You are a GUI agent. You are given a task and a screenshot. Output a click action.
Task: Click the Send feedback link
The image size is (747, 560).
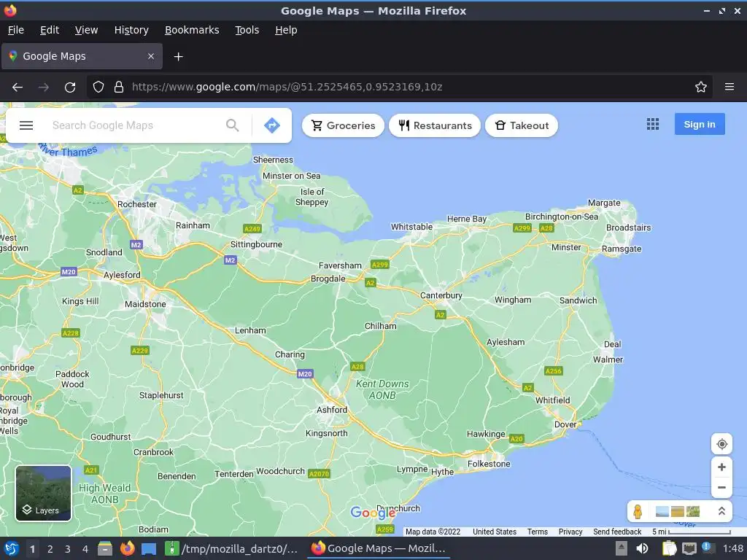617,532
